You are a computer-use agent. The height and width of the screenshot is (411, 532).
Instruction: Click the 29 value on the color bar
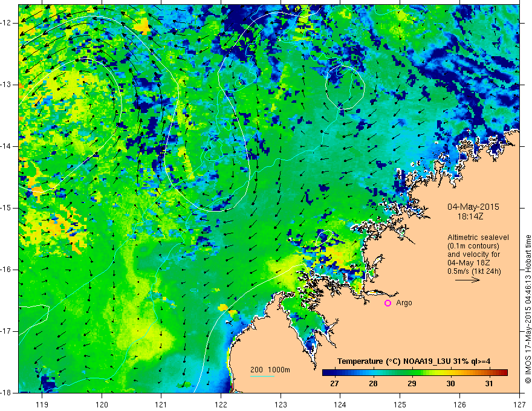coord(412,384)
